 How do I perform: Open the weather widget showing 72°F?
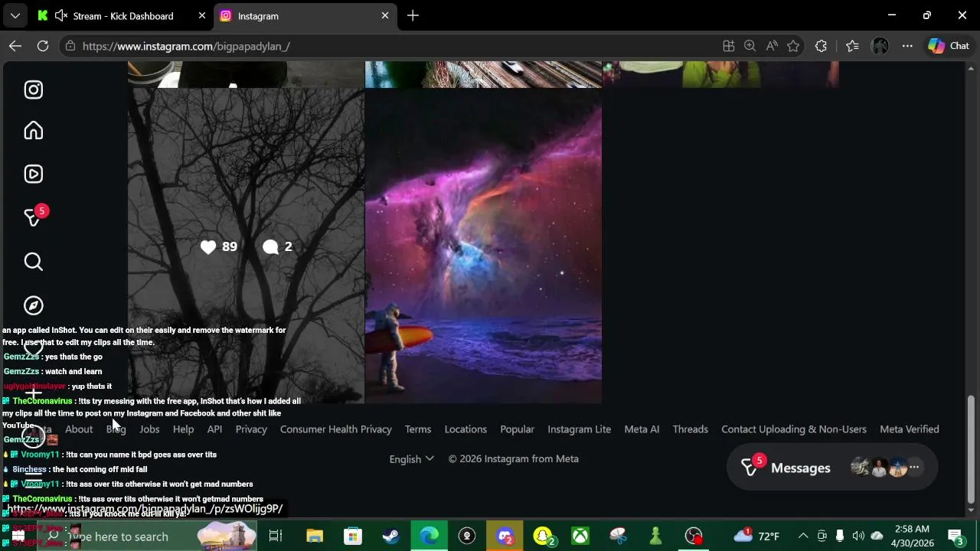pos(756,536)
